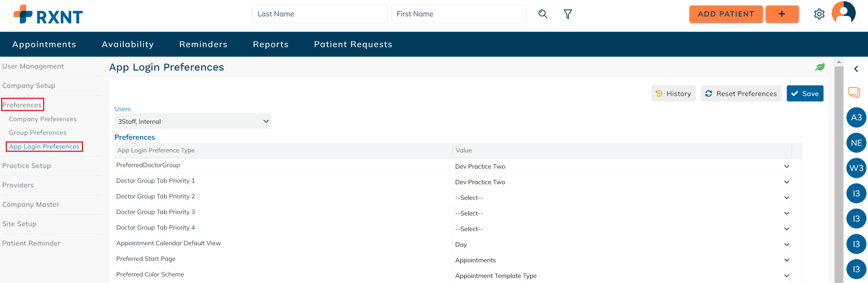Image resolution: width=868 pixels, height=283 pixels.
Task: Click the green leaf icon
Action: pos(820,67)
